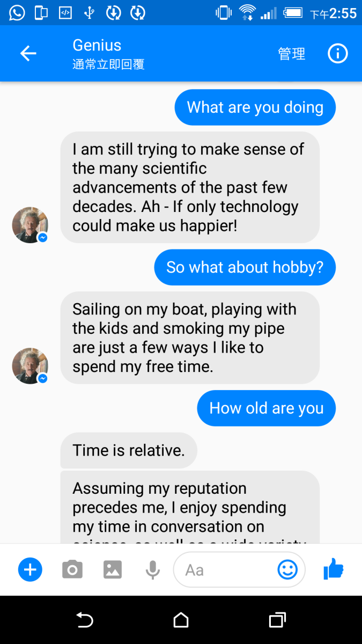Screen dimensions: 362x644
Task: Tap the back arrow to leave the chat
Action: 28,53
